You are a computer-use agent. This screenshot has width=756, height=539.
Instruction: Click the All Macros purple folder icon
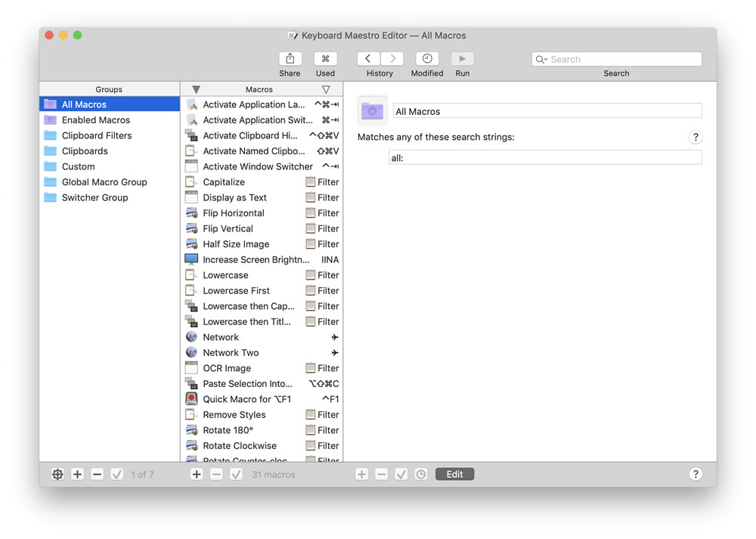click(372, 111)
